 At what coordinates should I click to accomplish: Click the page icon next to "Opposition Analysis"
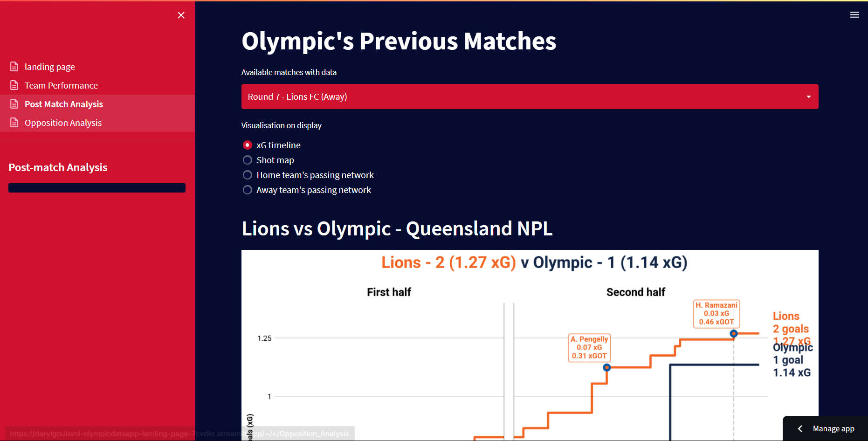[14, 123]
